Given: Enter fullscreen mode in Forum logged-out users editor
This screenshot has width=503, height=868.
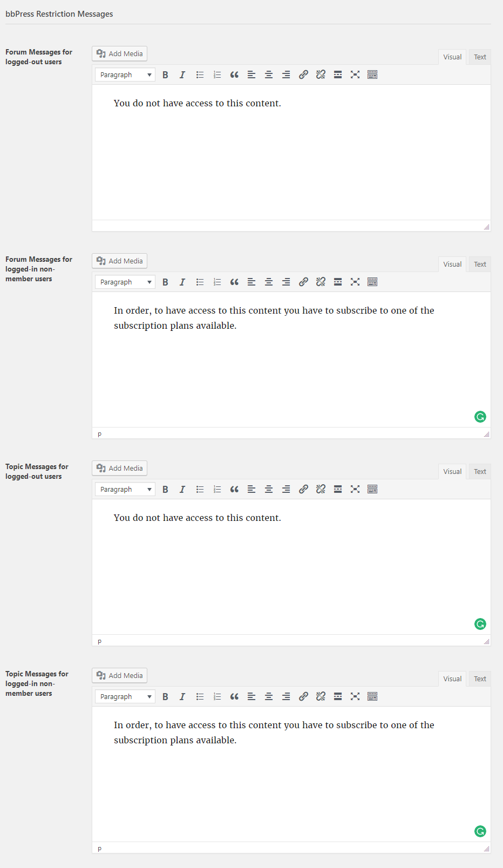Looking at the screenshot, I should (355, 75).
